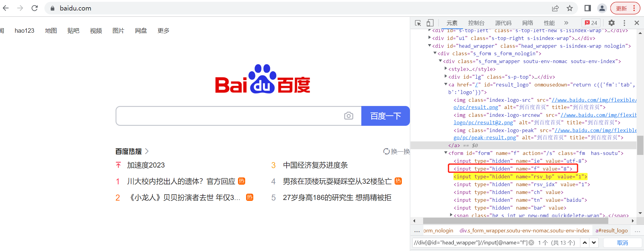Click the site lock icon in address bar

click(53, 8)
